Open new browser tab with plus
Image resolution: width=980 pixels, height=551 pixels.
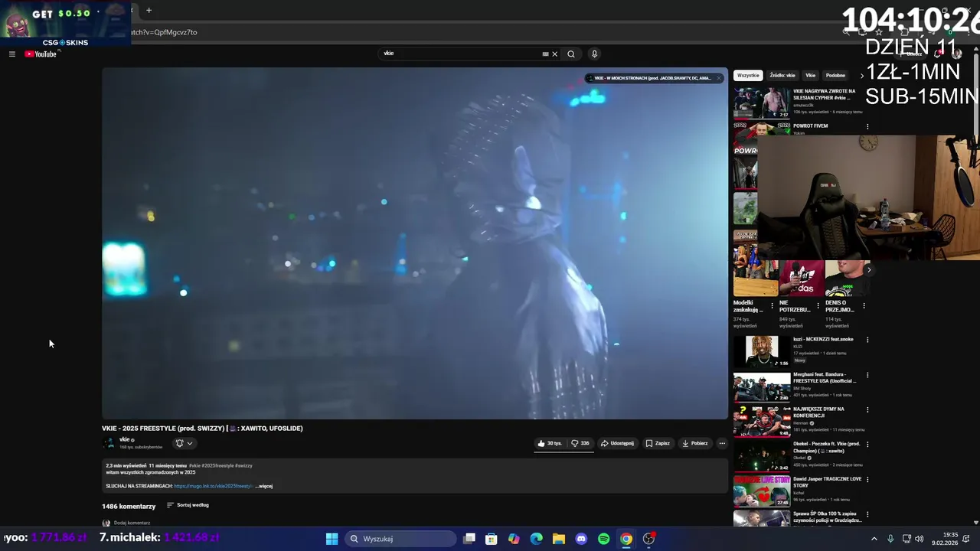point(149,11)
